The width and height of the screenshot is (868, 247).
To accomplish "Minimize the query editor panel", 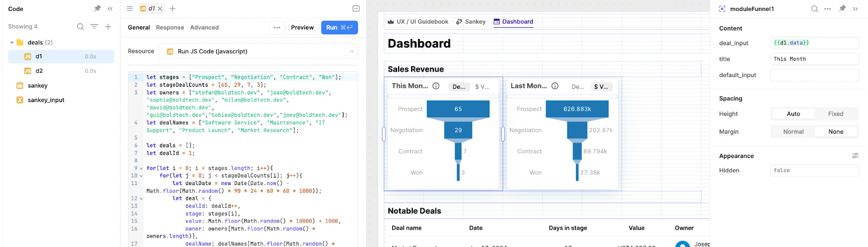I will (356, 9).
